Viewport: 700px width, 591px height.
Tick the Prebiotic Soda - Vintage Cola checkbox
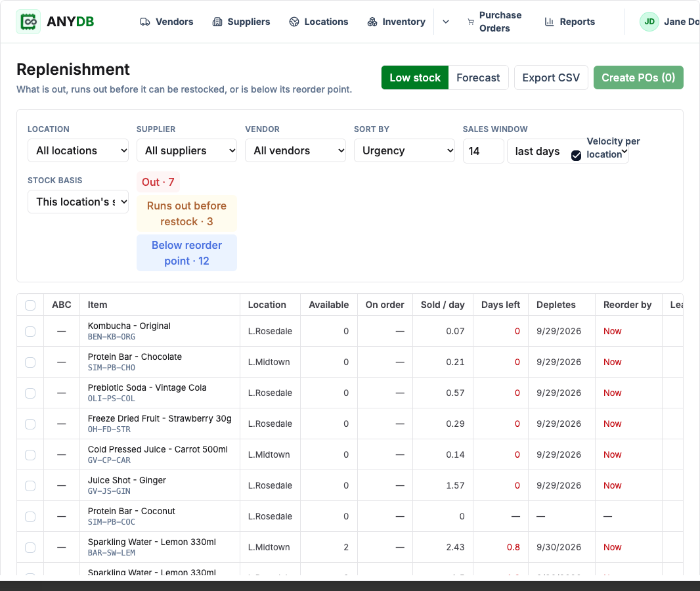(30, 393)
